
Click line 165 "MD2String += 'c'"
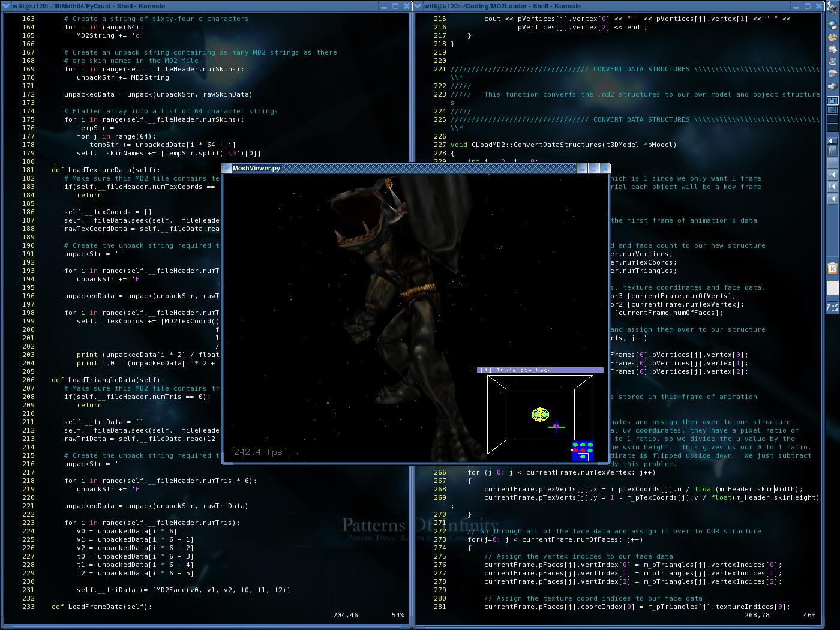(x=110, y=35)
